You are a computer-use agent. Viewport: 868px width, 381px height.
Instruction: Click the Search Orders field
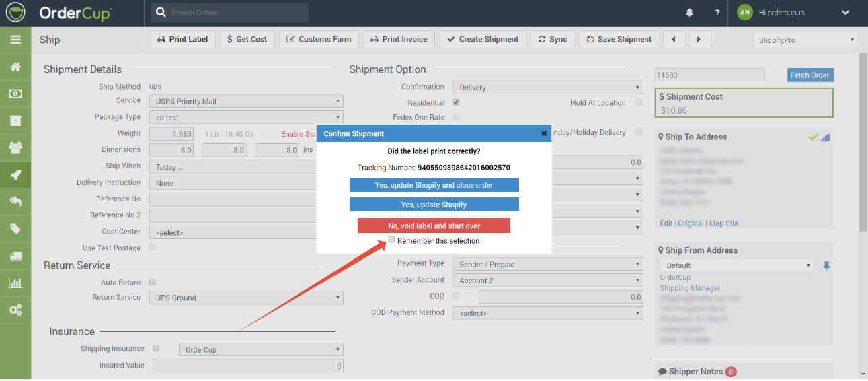click(x=229, y=12)
